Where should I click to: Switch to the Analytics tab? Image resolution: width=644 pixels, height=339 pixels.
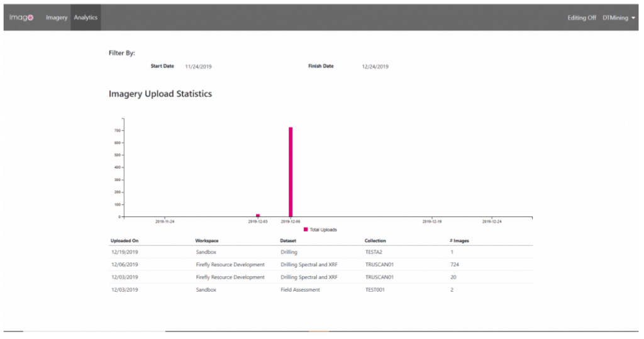[x=86, y=18]
